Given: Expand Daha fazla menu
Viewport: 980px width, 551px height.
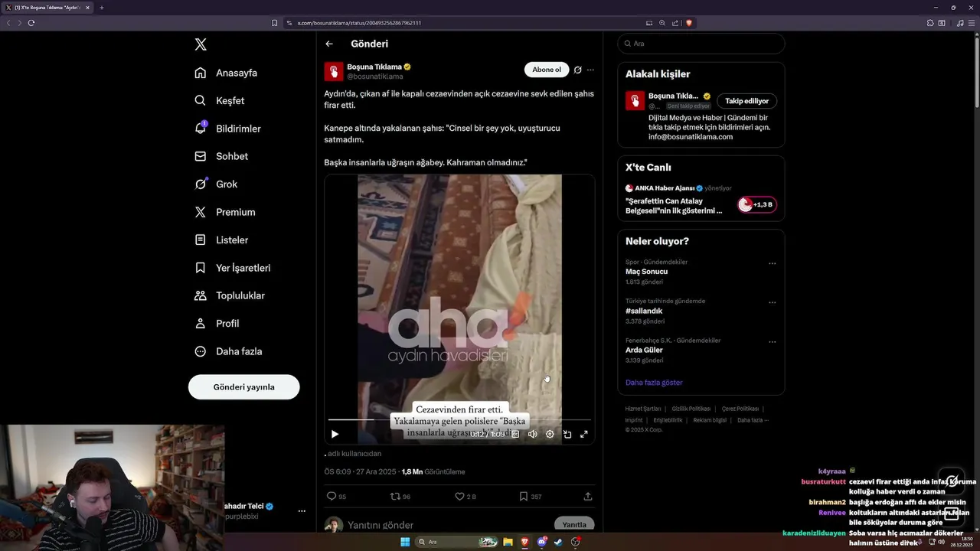Looking at the screenshot, I should click(228, 351).
